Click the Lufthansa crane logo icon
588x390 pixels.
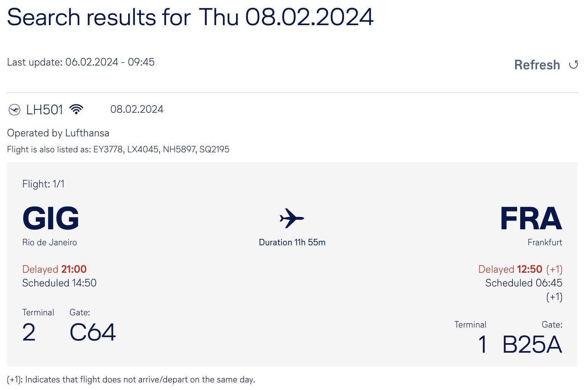pos(14,110)
